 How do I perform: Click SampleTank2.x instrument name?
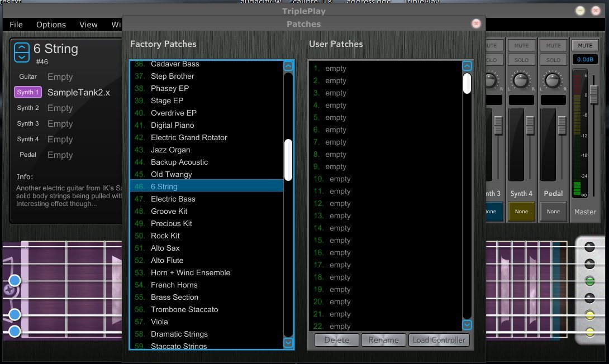pyautogui.click(x=78, y=92)
